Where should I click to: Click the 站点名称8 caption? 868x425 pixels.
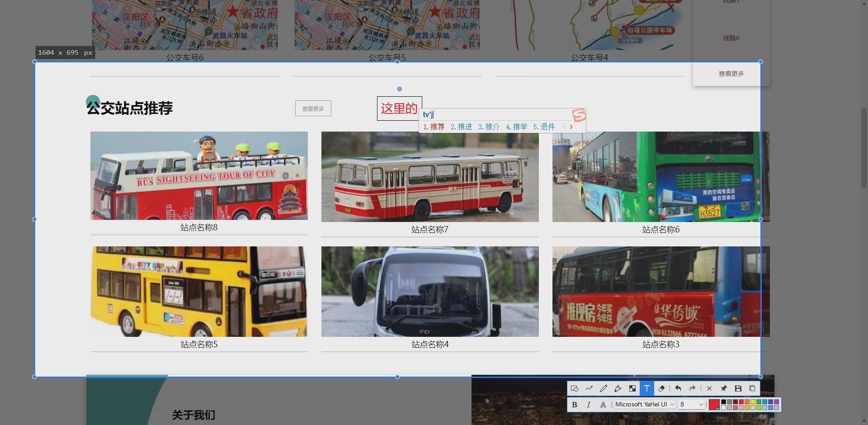pyautogui.click(x=199, y=227)
